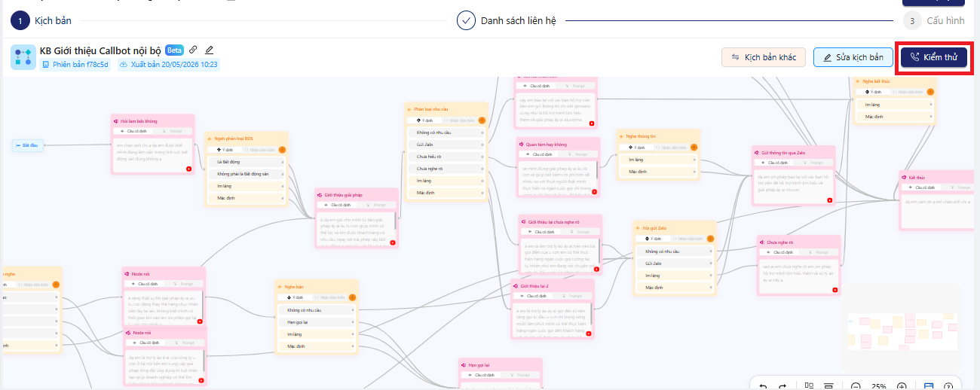Add intent in Nghe thông tin node
This screenshot has height=390, width=980.
coord(694,148)
